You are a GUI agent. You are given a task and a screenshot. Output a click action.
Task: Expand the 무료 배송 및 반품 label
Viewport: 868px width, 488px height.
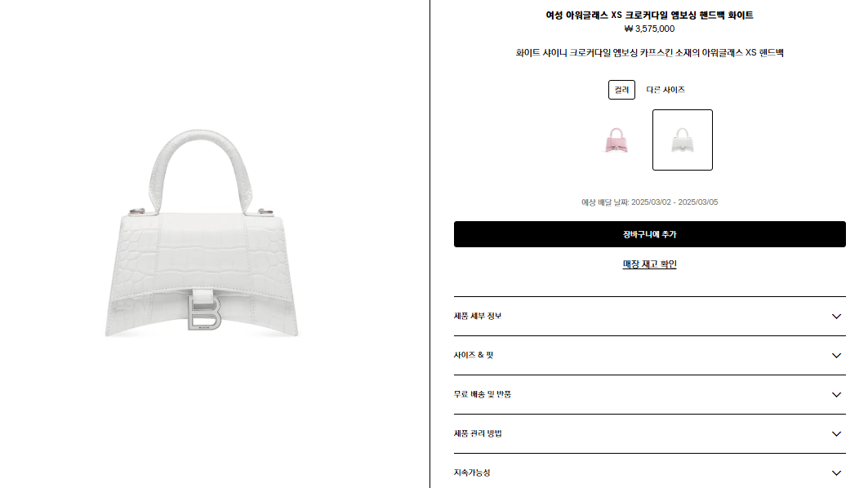coord(482,394)
